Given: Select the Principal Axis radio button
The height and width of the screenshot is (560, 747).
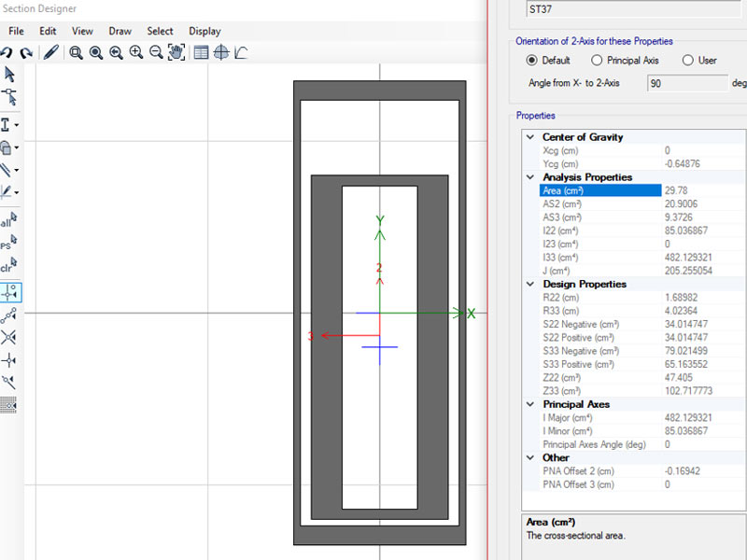Looking at the screenshot, I should point(597,61).
